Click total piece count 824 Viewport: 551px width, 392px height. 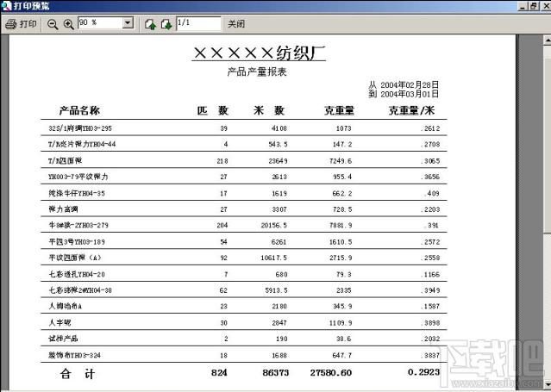click(x=219, y=373)
